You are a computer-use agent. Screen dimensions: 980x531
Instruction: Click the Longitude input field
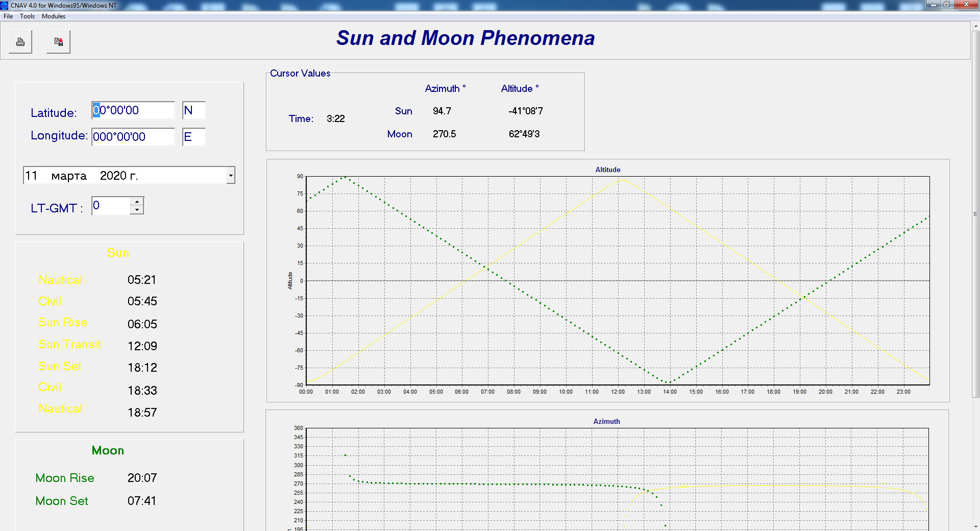133,137
